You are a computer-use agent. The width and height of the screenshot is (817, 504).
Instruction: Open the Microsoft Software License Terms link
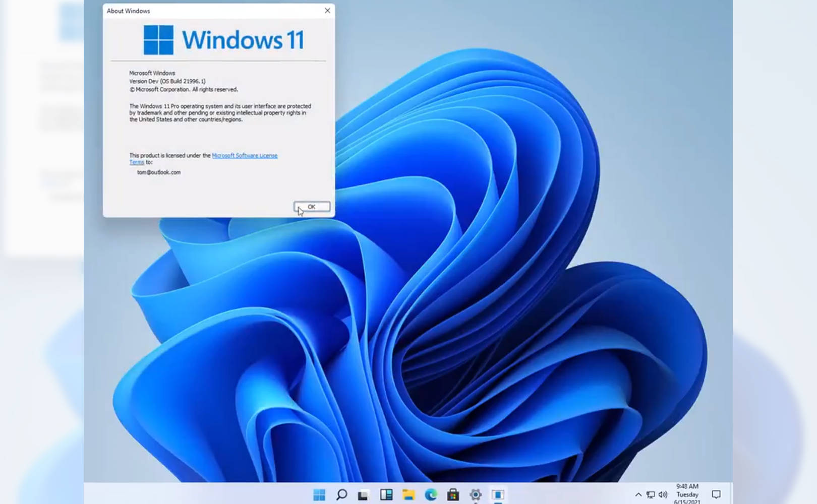tap(245, 155)
